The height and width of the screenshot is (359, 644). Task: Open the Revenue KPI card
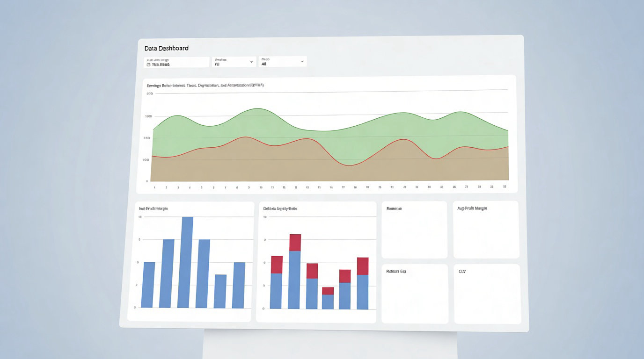pyautogui.click(x=414, y=230)
